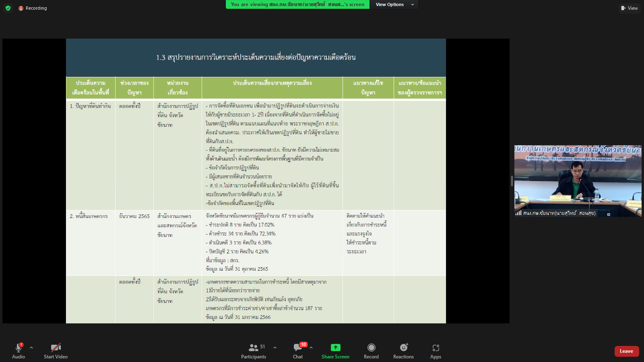
Task: Click the participant count 51
Action: coord(262,347)
